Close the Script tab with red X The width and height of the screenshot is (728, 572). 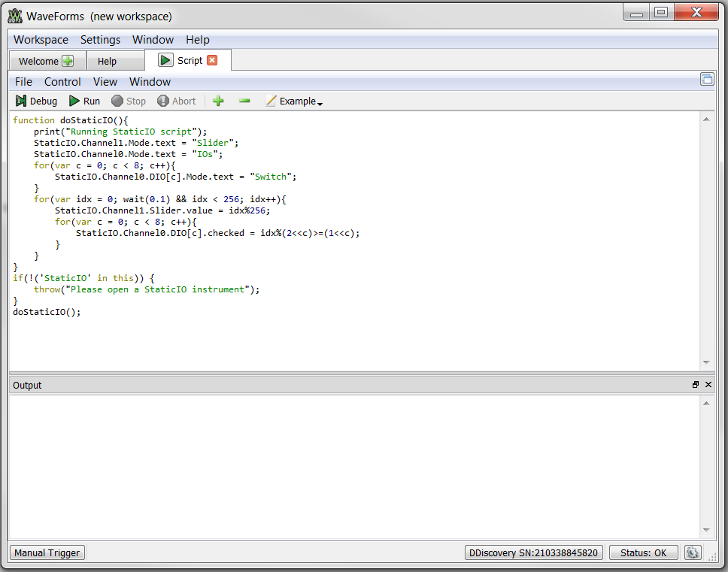pyautogui.click(x=212, y=60)
